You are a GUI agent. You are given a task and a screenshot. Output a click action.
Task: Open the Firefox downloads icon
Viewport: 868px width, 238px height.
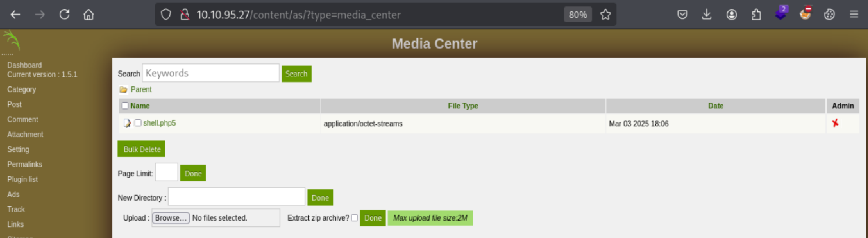(706, 15)
